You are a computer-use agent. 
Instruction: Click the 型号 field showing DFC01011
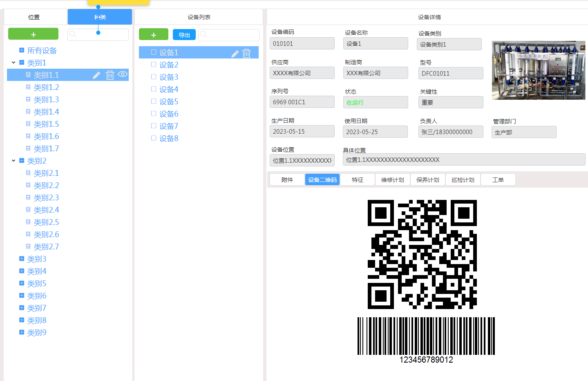click(x=451, y=73)
